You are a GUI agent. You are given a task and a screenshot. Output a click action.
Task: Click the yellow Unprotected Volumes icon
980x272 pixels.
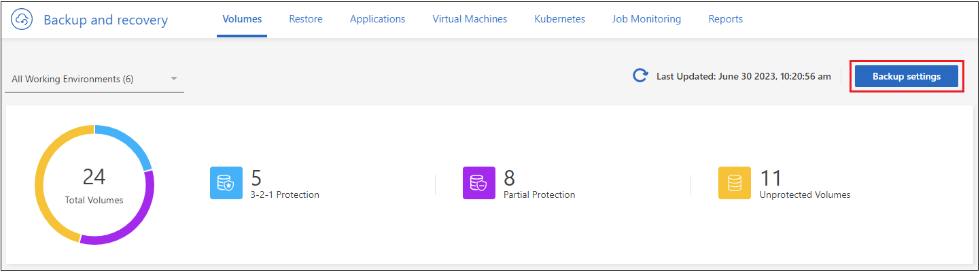point(735,183)
